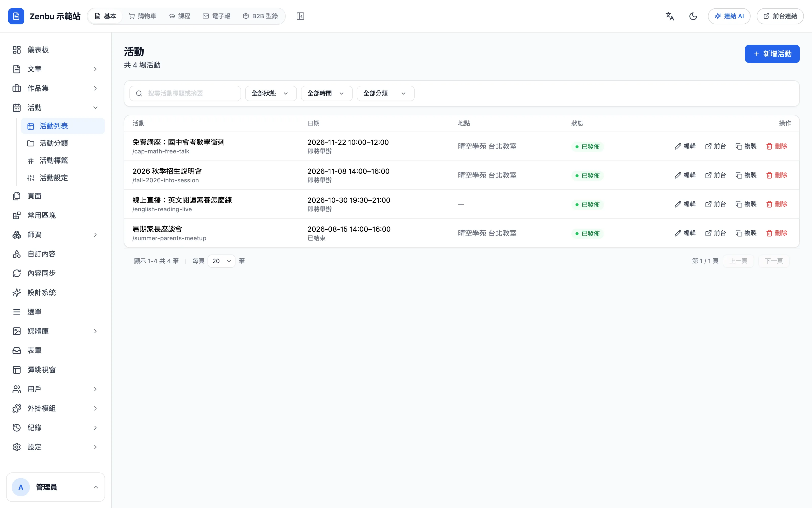Expand the 管理員 account menu

pyautogui.click(x=56, y=487)
